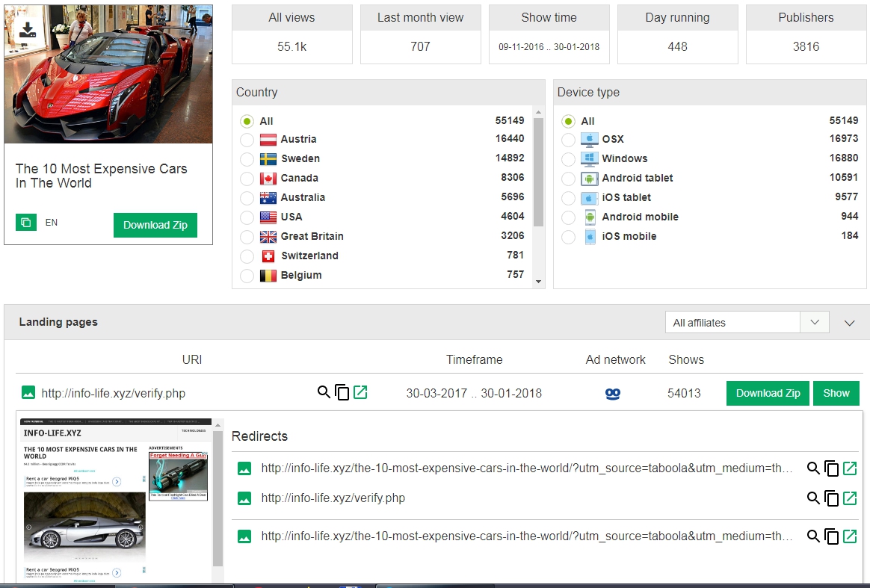Screen dimensions: 870x588
Task: Click the Timeframe column header
Action: click(x=475, y=359)
